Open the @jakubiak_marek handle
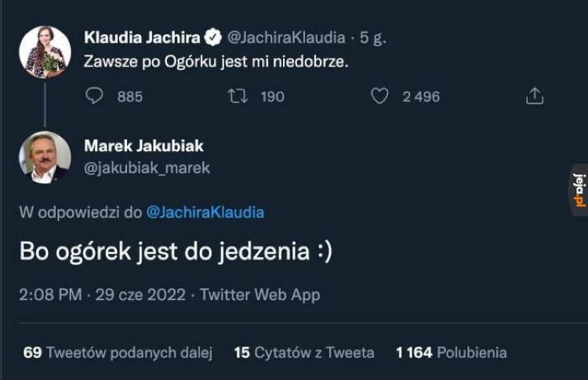This screenshot has height=380, width=588. (x=147, y=168)
